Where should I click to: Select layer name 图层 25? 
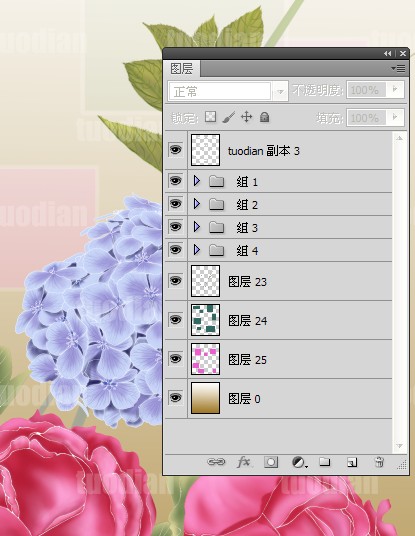tap(247, 360)
